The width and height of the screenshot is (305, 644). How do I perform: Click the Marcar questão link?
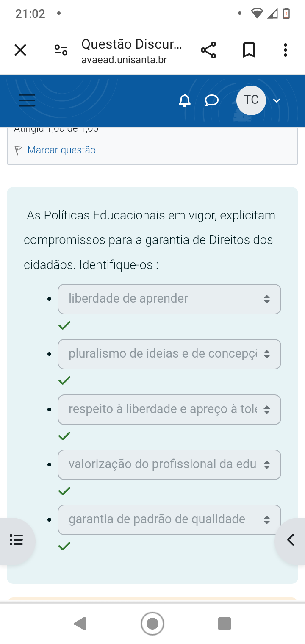click(61, 150)
